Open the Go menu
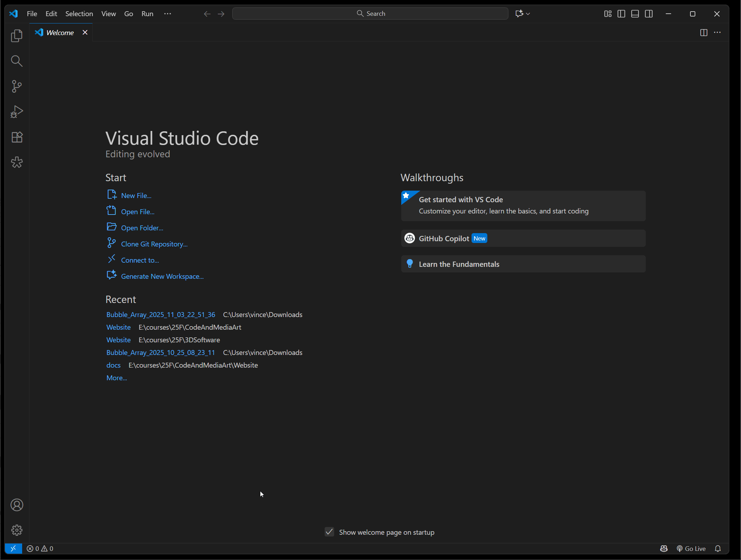Screen dimensions: 741x560 pyautogui.click(x=128, y=14)
